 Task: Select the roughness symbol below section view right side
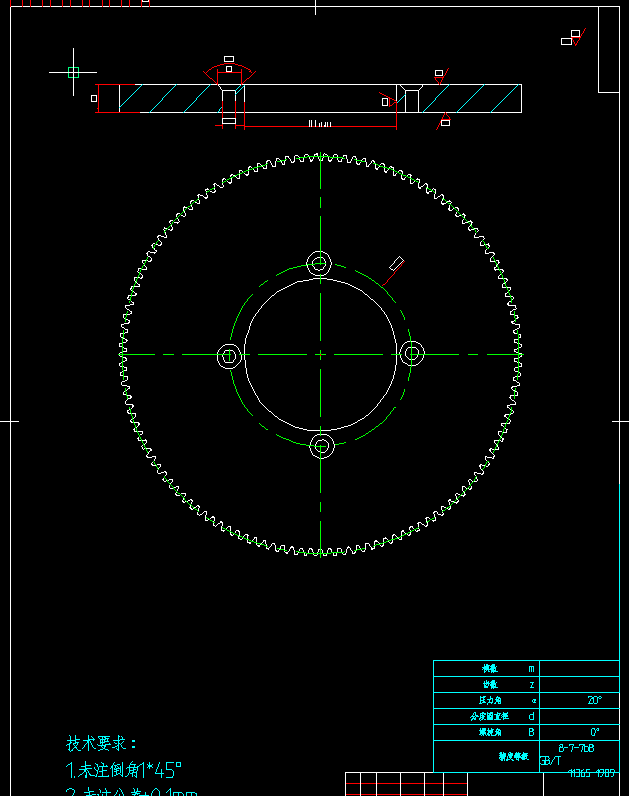point(443,121)
